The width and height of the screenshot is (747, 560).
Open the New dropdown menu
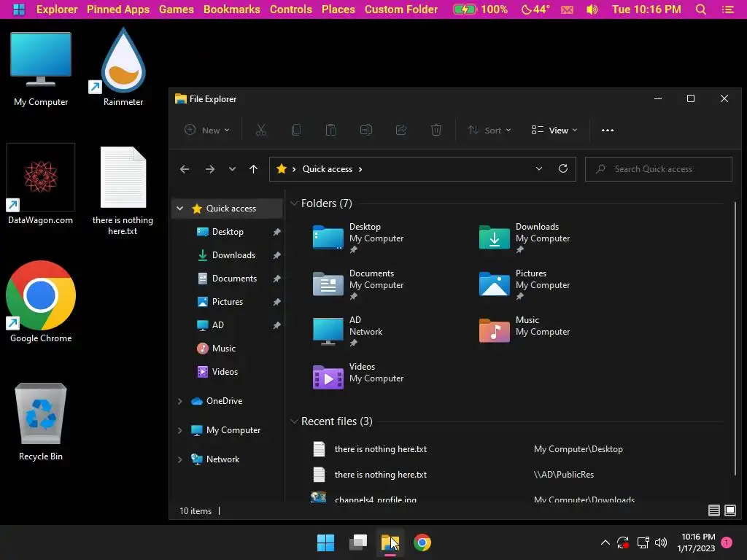pos(206,130)
